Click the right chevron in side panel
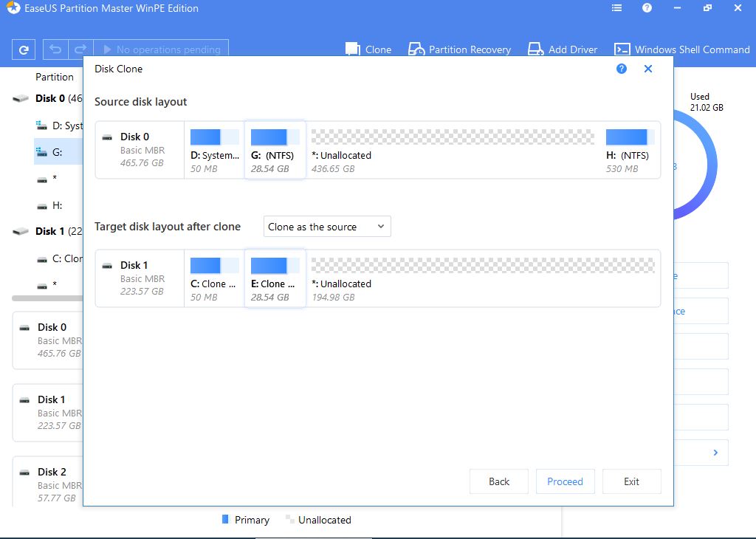Image resolution: width=756 pixels, height=539 pixels. (x=715, y=453)
